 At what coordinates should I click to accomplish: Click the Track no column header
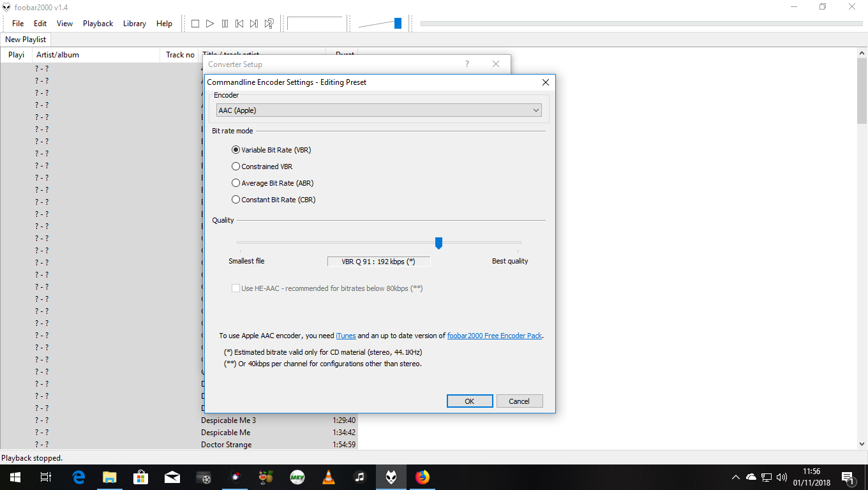pos(179,55)
